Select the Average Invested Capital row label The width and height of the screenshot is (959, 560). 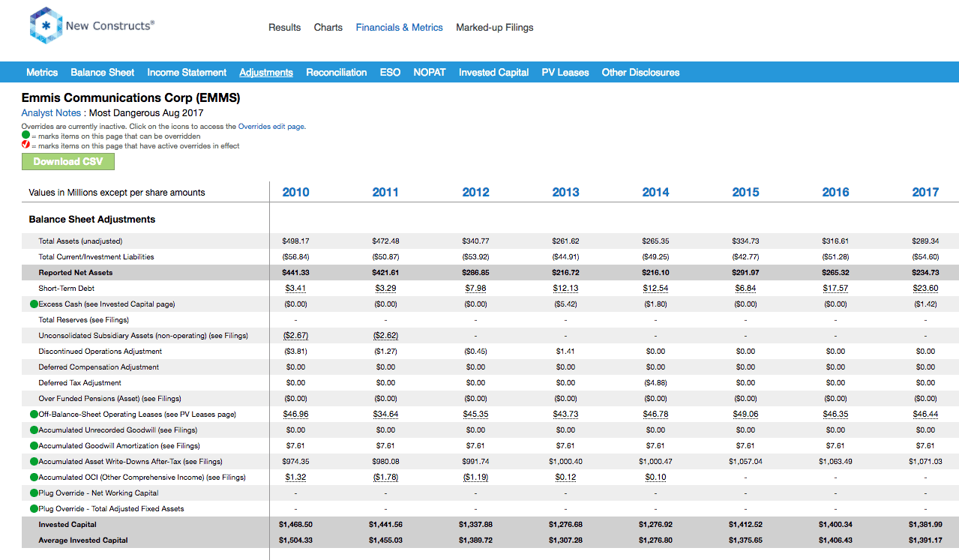[83, 541]
